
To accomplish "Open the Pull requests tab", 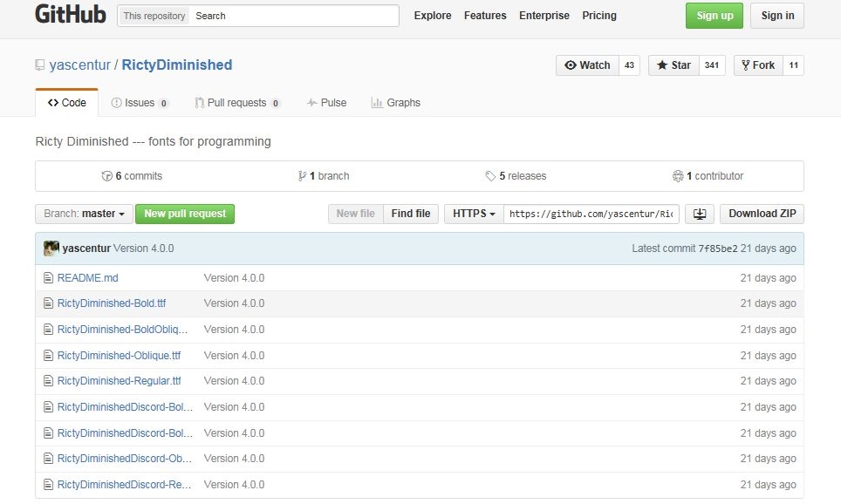I will [236, 103].
